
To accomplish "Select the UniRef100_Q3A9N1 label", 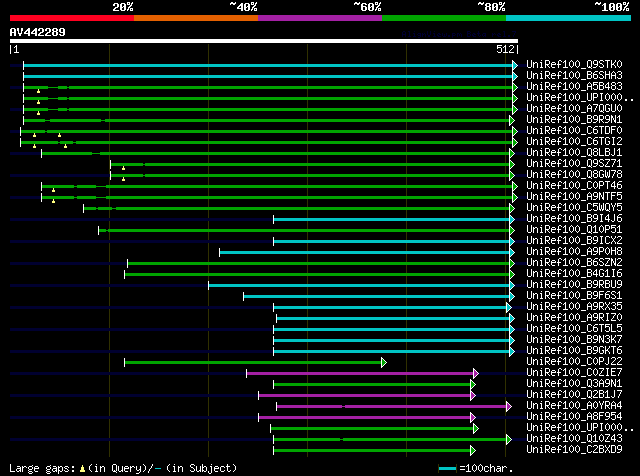I will pyautogui.click(x=574, y=384).
